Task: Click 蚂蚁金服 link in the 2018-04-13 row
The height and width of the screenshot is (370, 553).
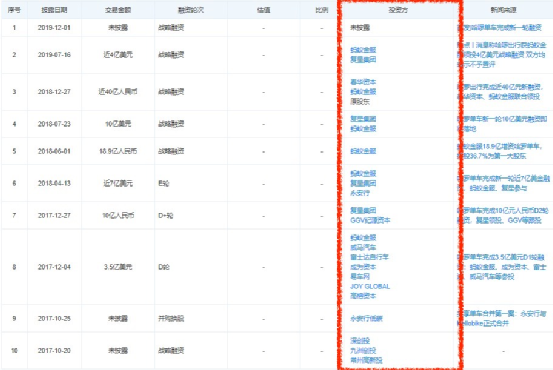Action: tap(363, 174)
